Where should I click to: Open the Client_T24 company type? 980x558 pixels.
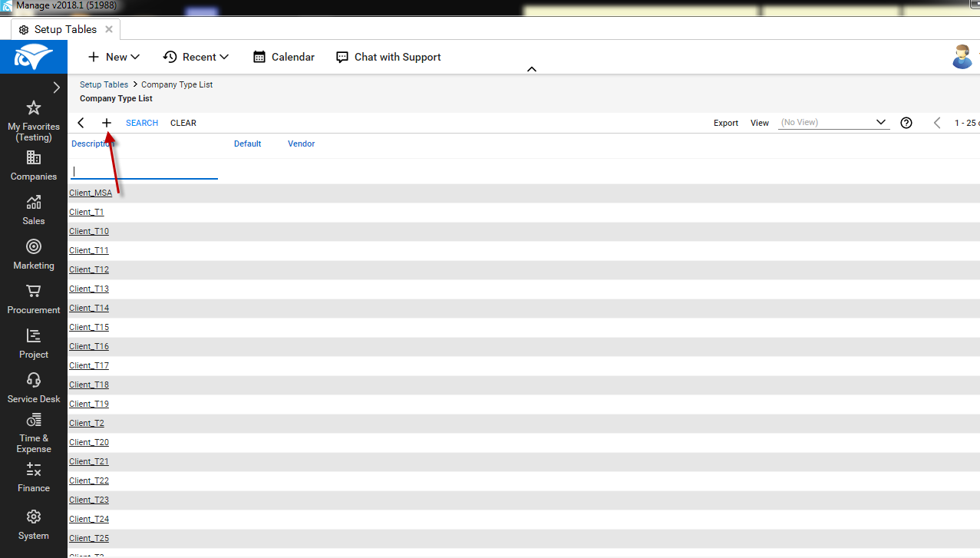point(89,519)
